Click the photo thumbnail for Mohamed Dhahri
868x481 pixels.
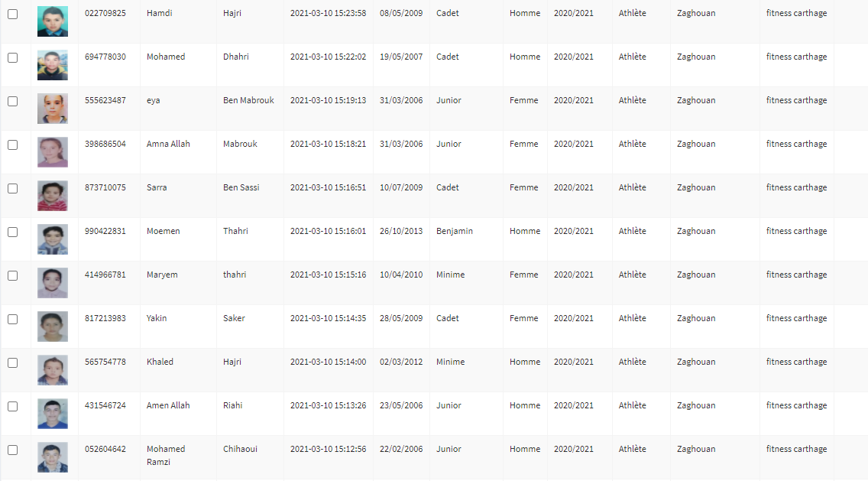[x=53, y=65]
